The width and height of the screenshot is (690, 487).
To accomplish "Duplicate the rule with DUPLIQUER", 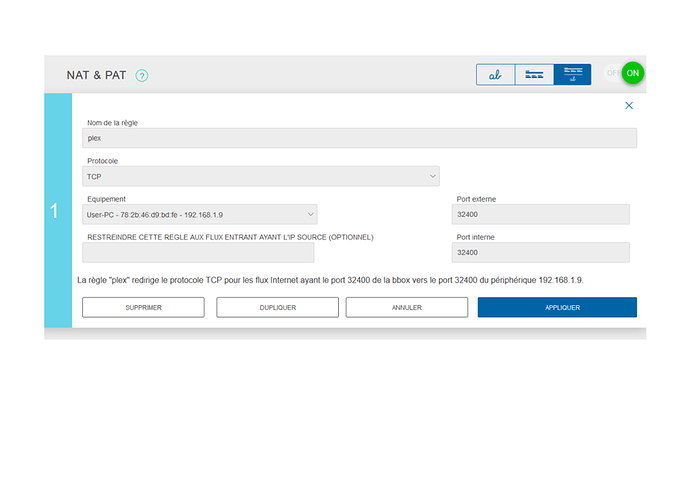I will coord(278,308).
